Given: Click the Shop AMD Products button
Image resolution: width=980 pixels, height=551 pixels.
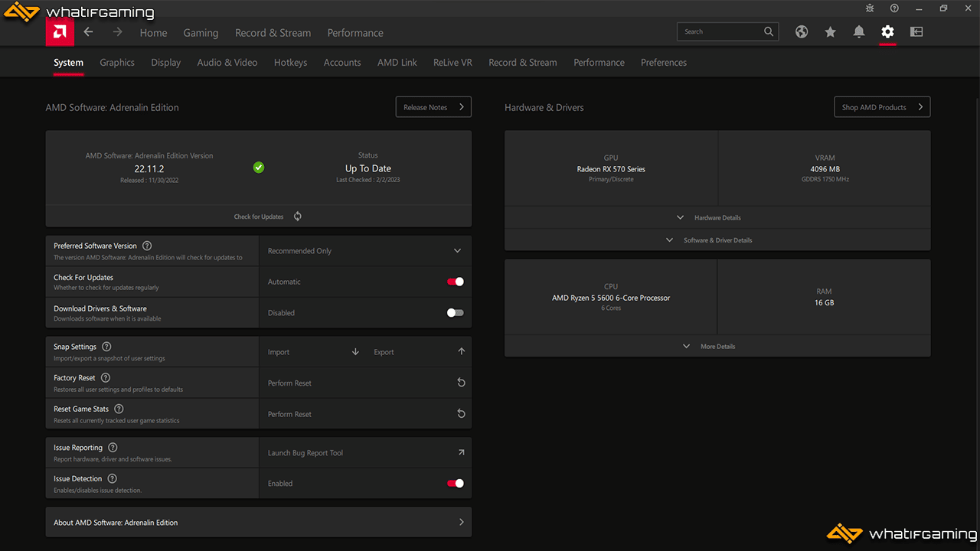Looking at the screenshot, I should pos(882,107).
